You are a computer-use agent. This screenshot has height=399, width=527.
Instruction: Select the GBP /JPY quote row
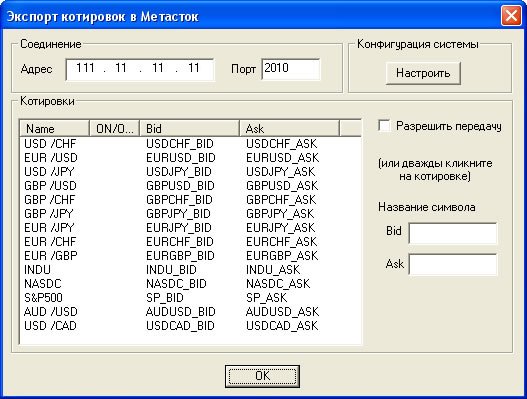pyautogui.click(x=190, y=214)
